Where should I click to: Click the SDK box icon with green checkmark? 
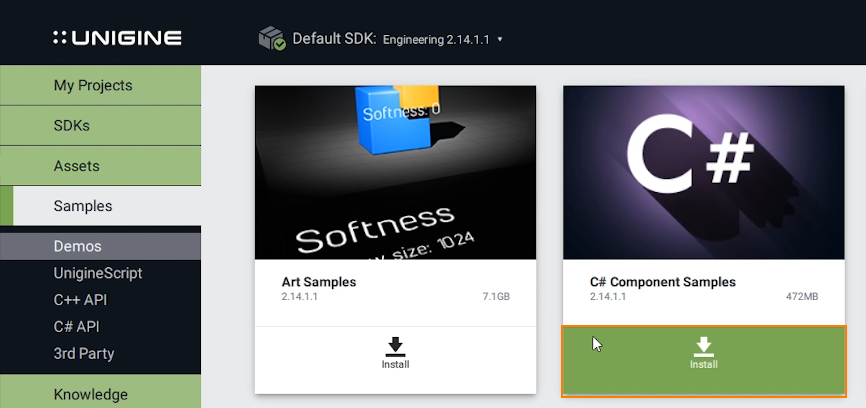272,39
